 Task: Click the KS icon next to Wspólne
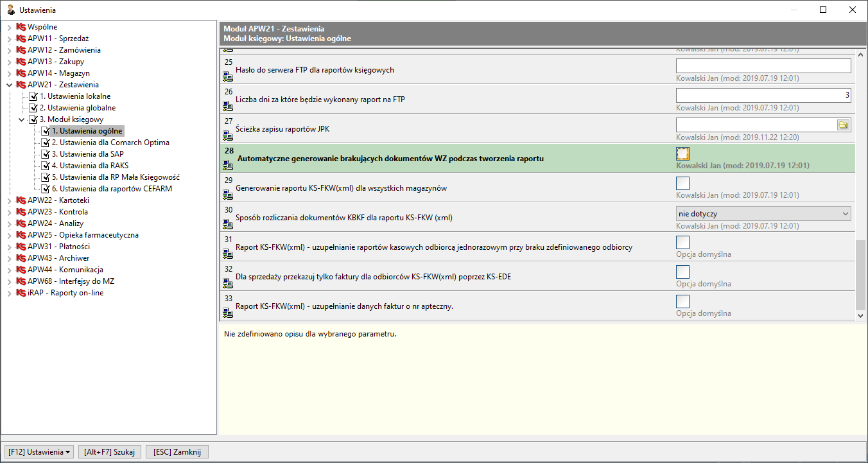[x=21, y=27]
